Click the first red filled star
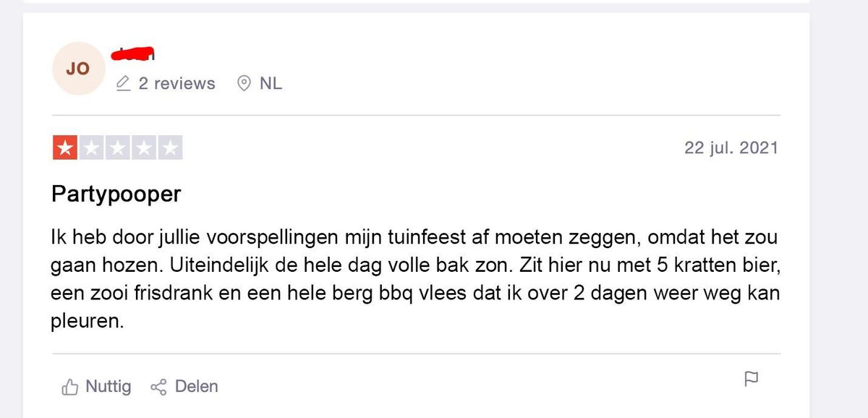Screen dimensions: 868x418 point(65,148)
